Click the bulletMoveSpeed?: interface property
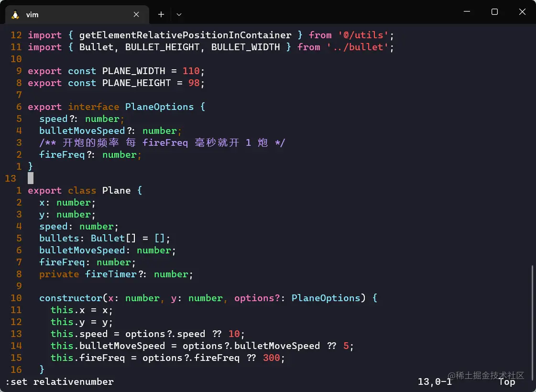The image size is (536, 392). click(87, 131)
